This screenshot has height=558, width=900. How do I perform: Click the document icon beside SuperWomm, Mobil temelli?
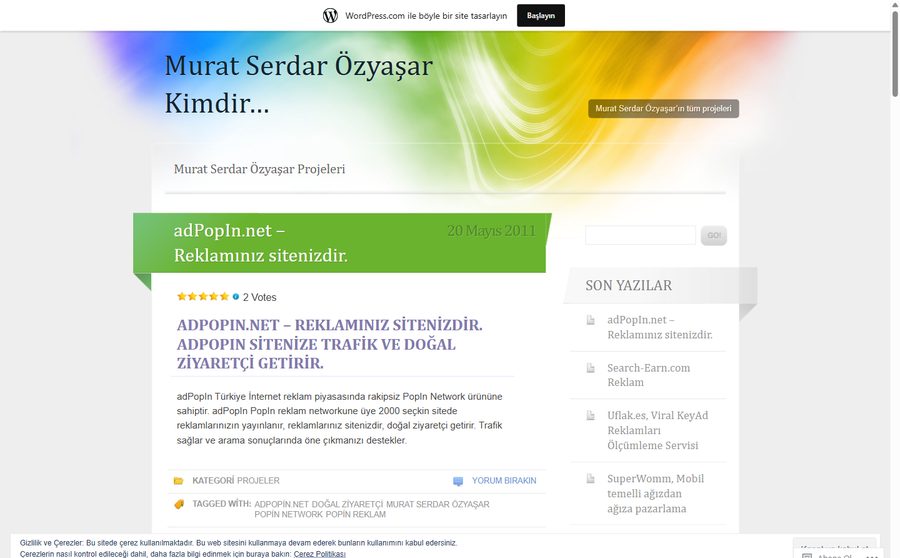coord(591,478)
